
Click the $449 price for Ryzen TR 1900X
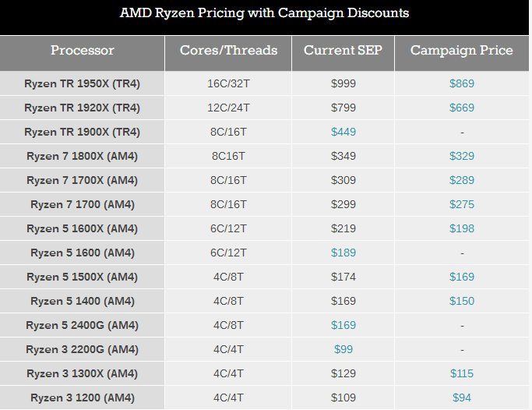[x=344, y=132]
